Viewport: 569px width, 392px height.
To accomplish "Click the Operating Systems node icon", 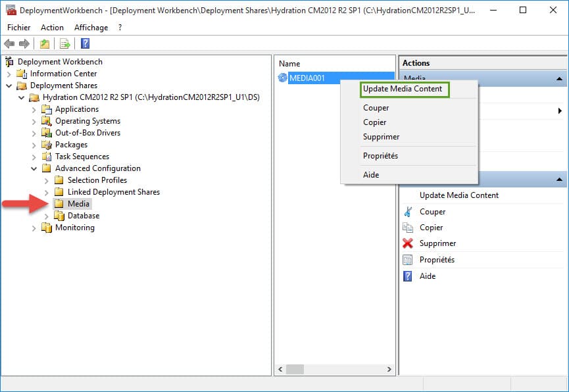I will 47,121.
